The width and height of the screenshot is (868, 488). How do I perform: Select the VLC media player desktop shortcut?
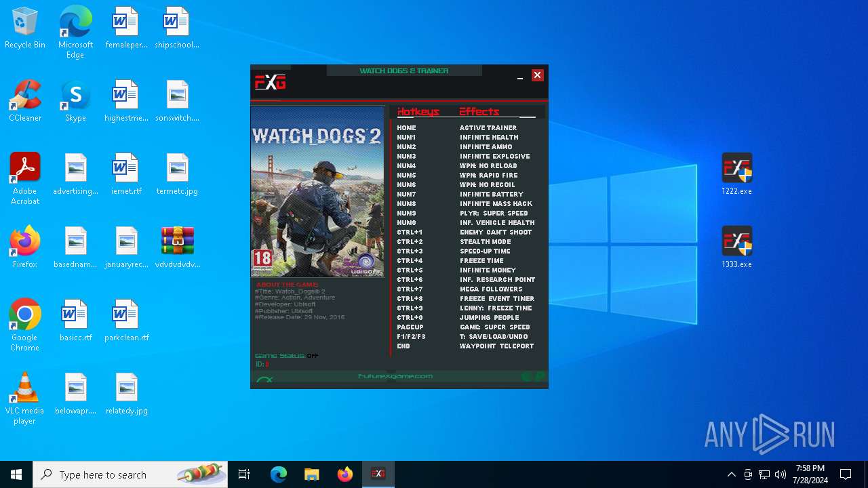25,399
